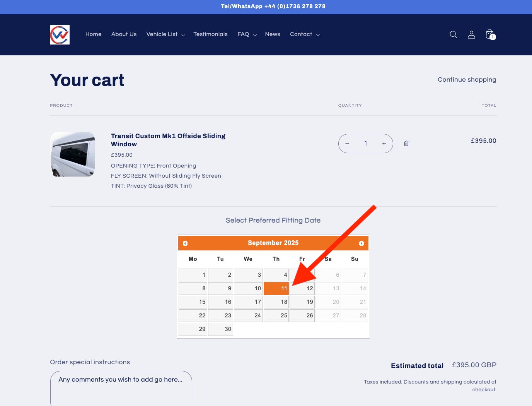Select September 24 in the calendar
The image size is (532, 406).
248,315
